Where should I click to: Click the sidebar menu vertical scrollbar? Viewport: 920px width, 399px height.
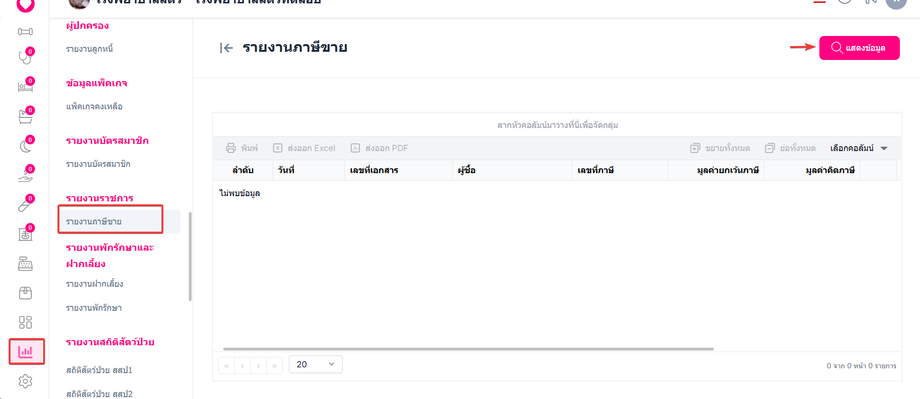pyautogui.click(x=190, y=256)
